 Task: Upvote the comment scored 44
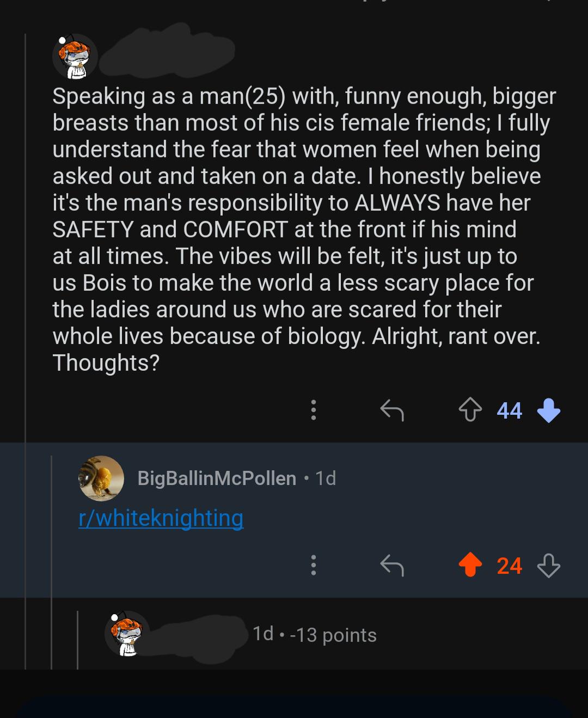pos(470,410)
